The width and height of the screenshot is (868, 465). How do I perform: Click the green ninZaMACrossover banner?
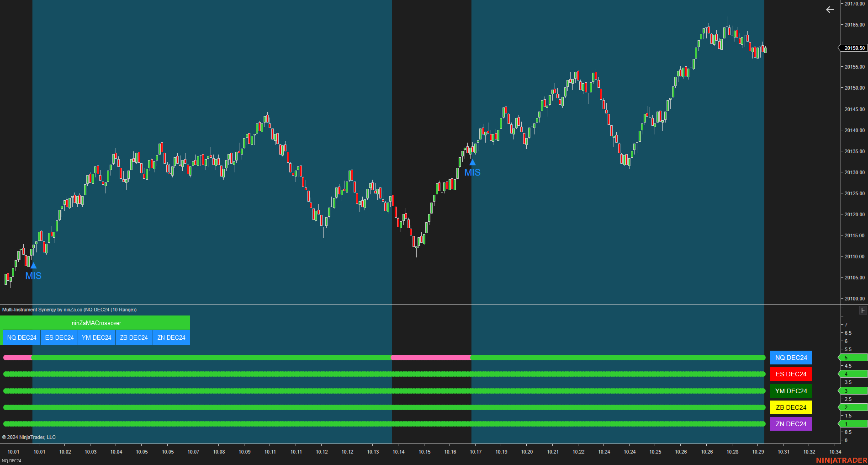click(x=96, y=323)
